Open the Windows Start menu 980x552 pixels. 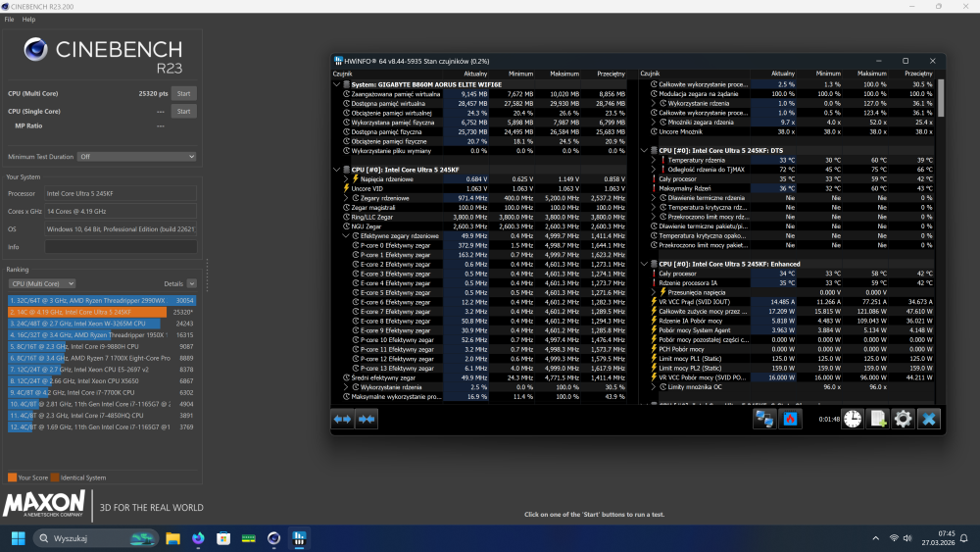click(18, 538)
